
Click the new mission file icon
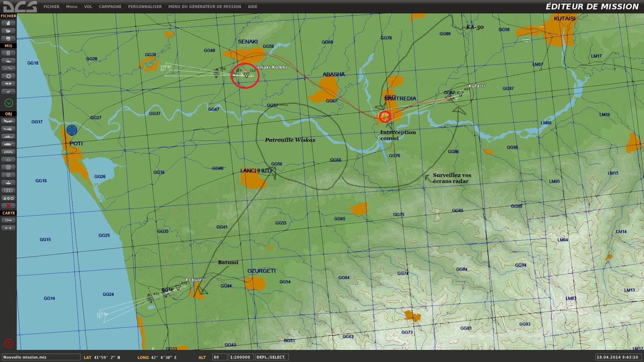pyautogui.click(x=8, y=23)
